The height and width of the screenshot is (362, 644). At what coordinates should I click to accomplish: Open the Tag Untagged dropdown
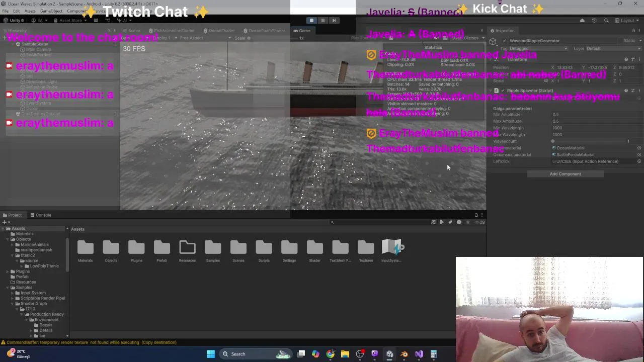pos(538,49)
